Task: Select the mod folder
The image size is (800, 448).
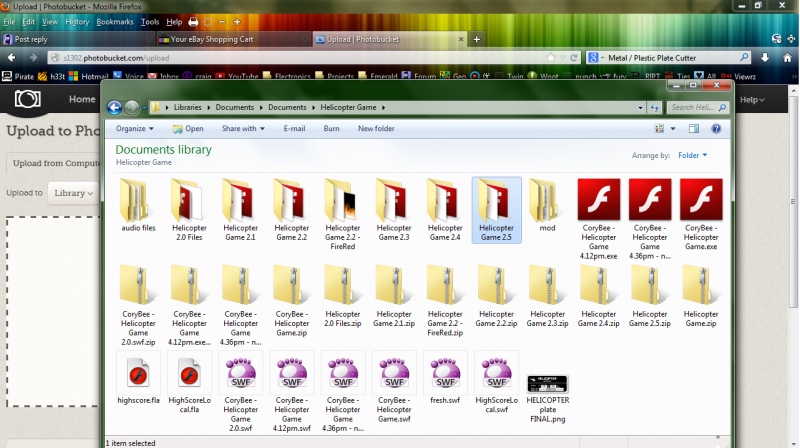Action: pyautogui.click(x=547, y=205)
